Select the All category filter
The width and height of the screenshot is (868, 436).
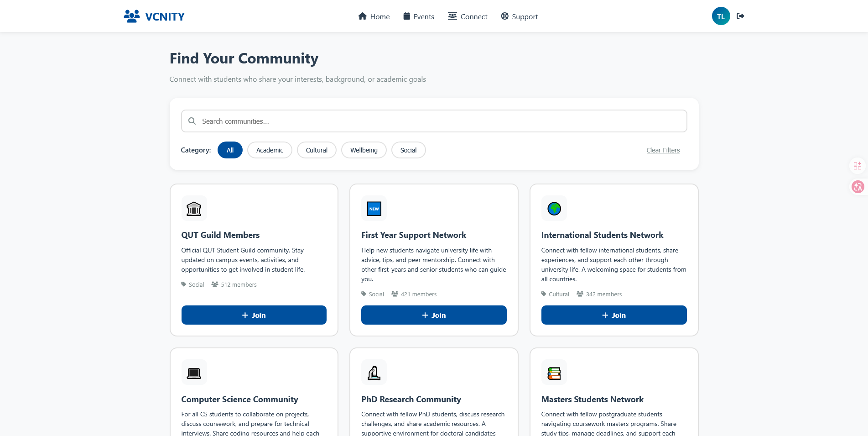coord(230,150)
